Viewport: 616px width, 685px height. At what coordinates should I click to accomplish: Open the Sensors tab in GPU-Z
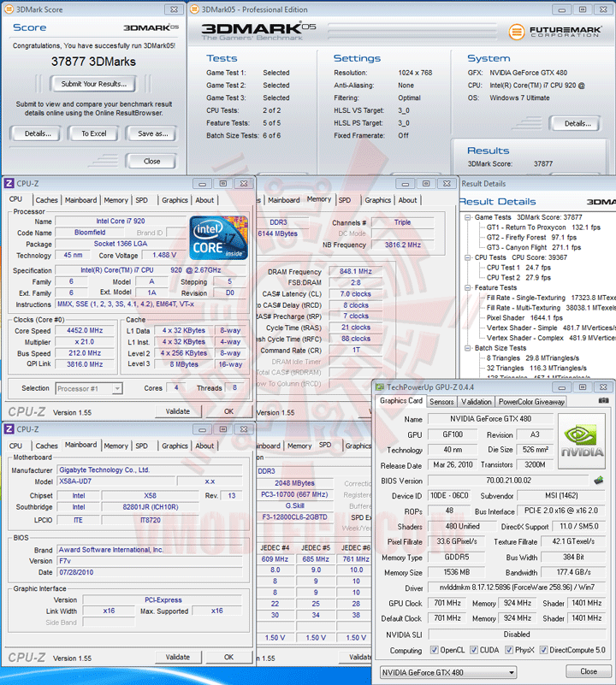441,401
